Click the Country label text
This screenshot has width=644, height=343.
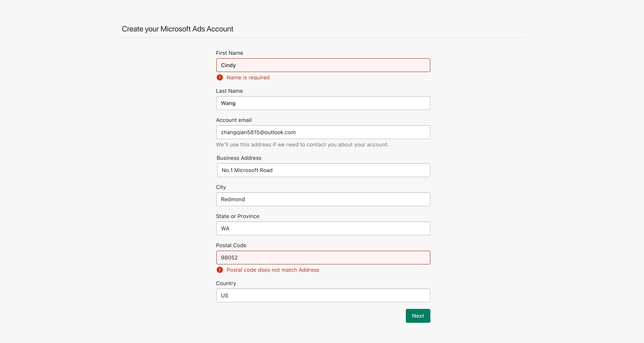pyautogui.click(x=226, y=283)
